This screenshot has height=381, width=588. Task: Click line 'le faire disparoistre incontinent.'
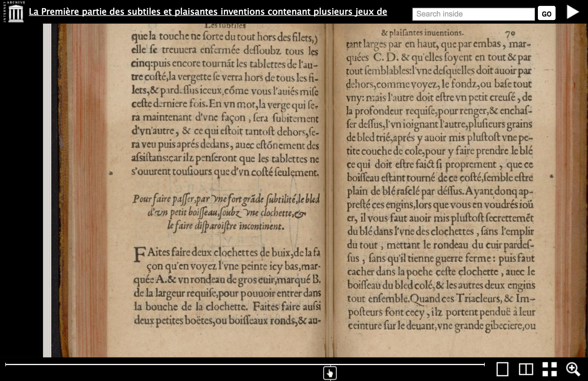tap(226, 226)
